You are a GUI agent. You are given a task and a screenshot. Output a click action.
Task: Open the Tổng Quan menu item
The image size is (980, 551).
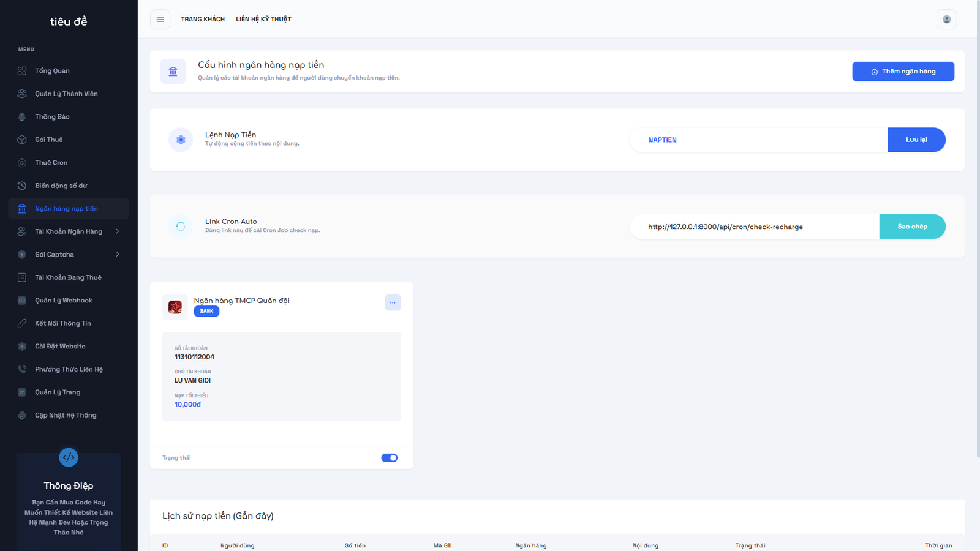click(52, 71)
